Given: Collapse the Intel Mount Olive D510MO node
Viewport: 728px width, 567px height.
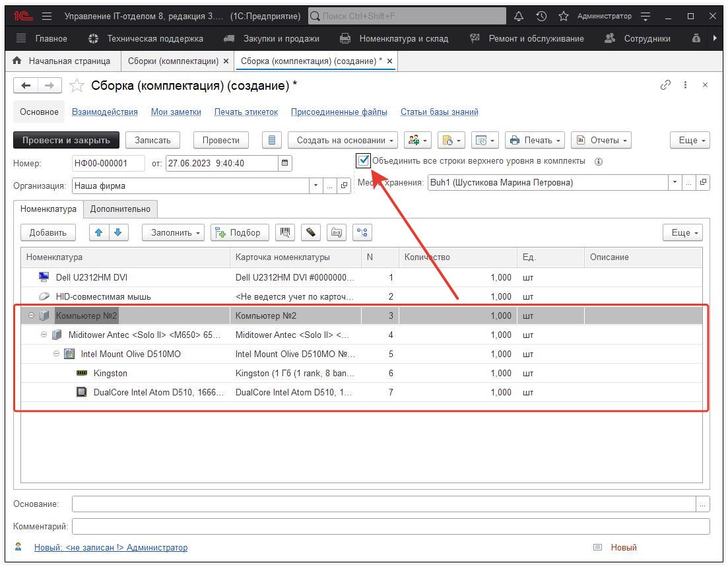Looking at the screenshot, I should coord(57,354).
